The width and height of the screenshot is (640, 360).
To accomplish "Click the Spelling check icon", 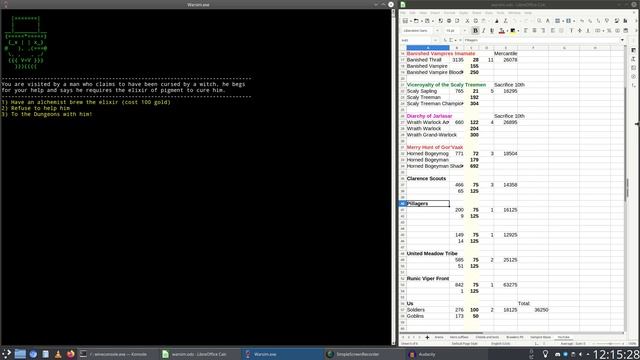I will coord(548,21).
